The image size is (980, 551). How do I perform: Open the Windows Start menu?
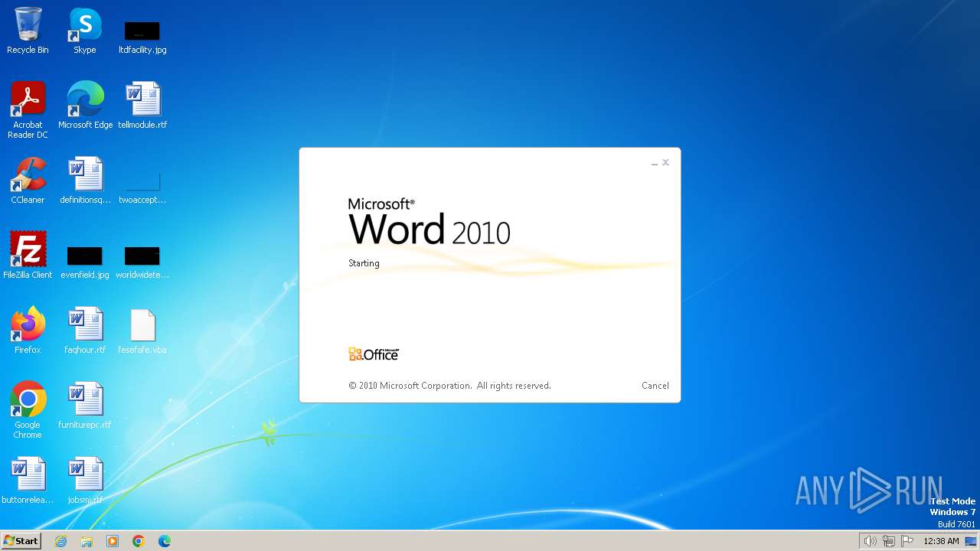21,541
